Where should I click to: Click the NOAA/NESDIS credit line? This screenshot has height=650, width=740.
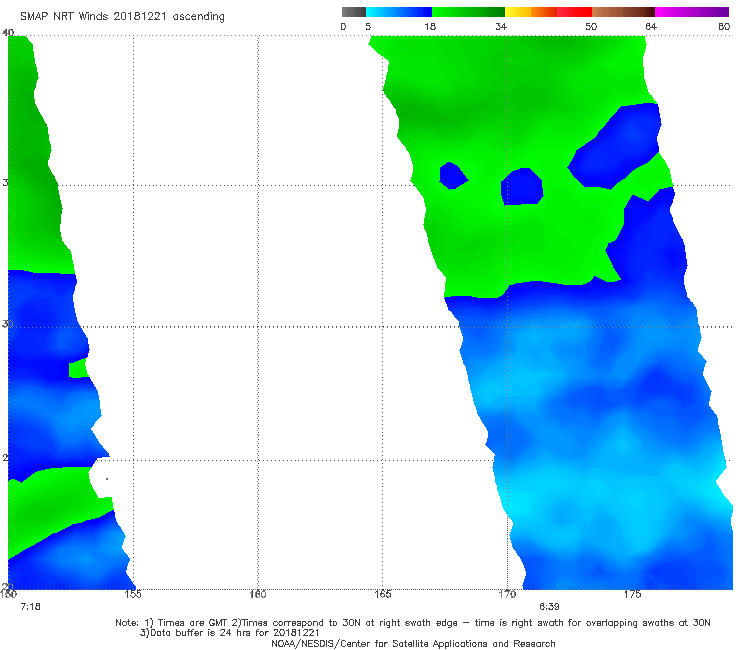click(x=413, y=644)
